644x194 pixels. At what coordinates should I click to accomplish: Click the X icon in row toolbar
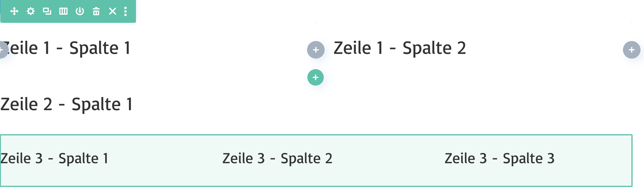tap(113, 11)
